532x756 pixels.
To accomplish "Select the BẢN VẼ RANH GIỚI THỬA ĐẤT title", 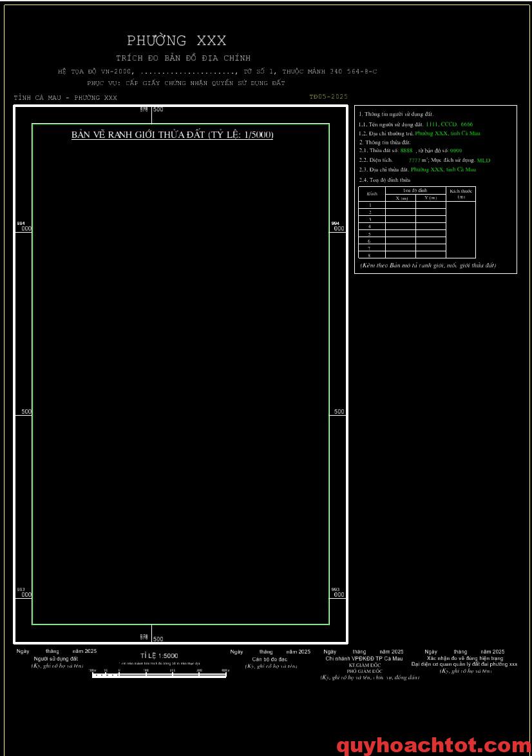I will tap(172, 135).
